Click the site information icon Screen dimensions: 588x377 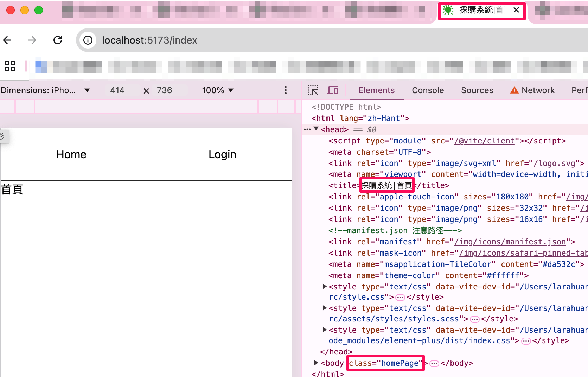coord(88,40)
